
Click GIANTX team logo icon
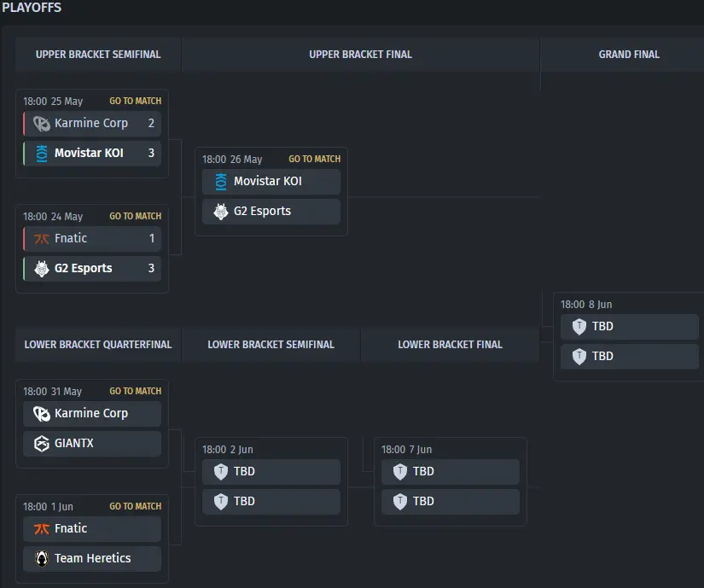point(42,444)
